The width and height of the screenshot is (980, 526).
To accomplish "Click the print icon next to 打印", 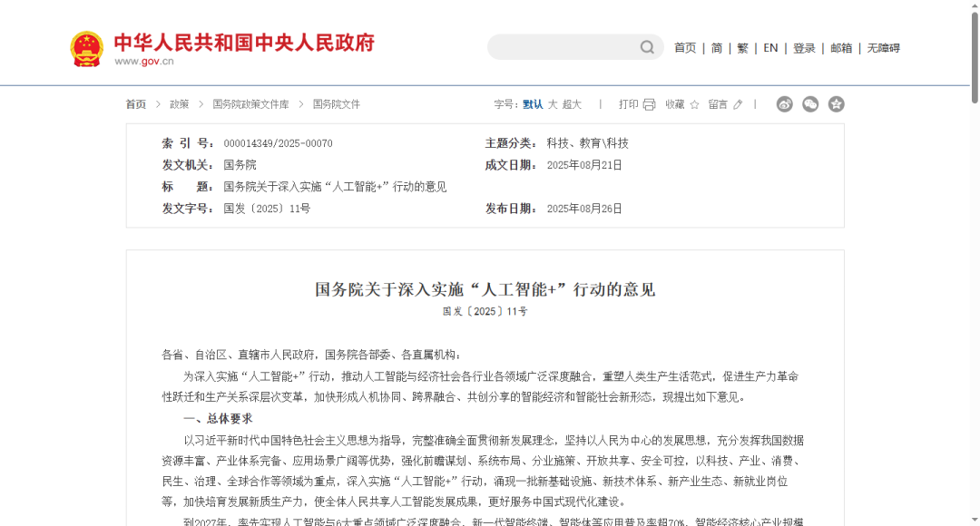I will (649, 103).
